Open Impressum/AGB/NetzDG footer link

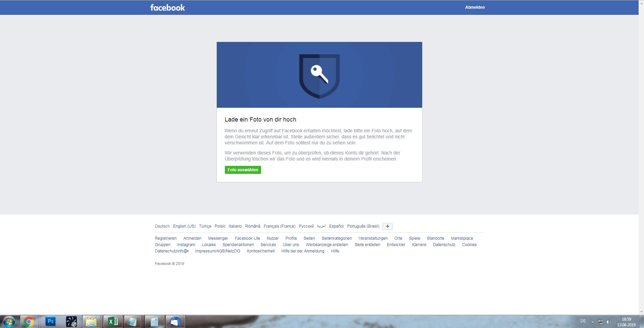tap(218, 251)
